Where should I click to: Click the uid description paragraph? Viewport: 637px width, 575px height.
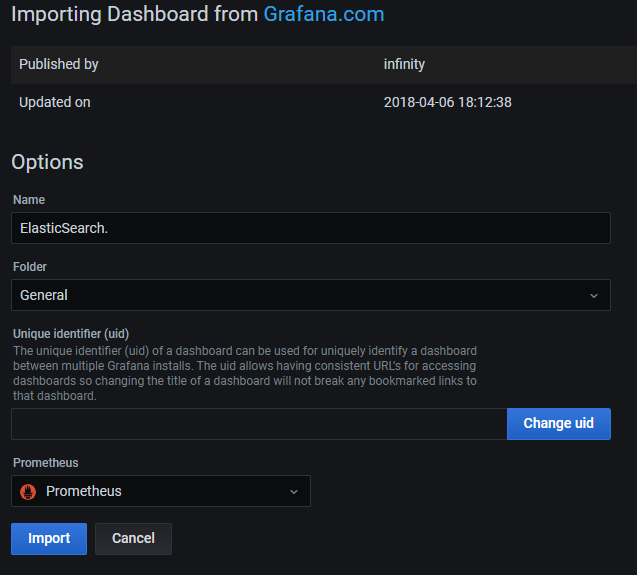[x=245, y=373]
